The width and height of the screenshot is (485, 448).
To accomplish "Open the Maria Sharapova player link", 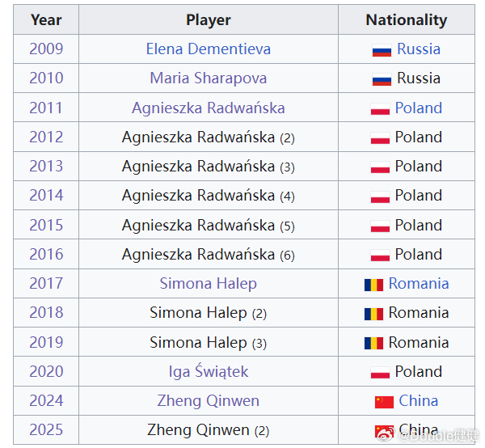I will (x=209, y=78).
